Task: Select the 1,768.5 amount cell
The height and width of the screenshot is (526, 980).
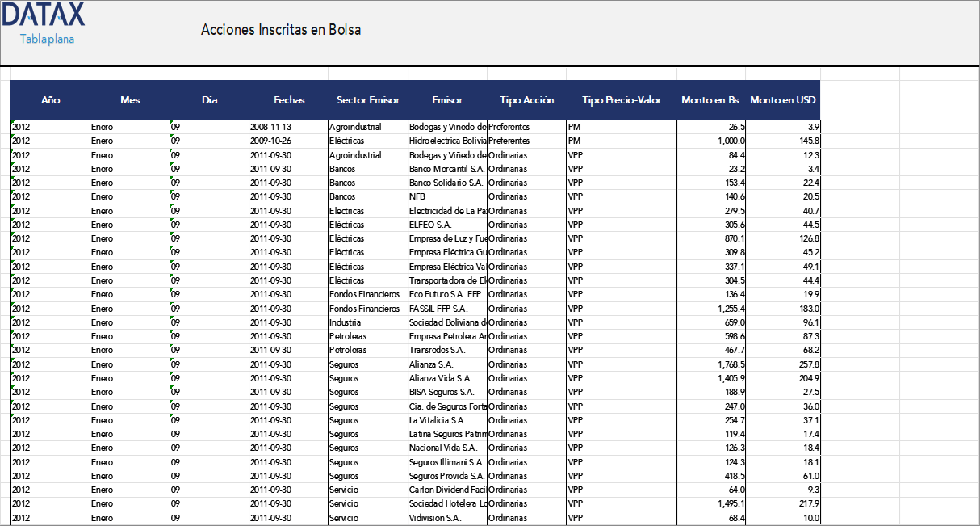Action: coord(712,364)
